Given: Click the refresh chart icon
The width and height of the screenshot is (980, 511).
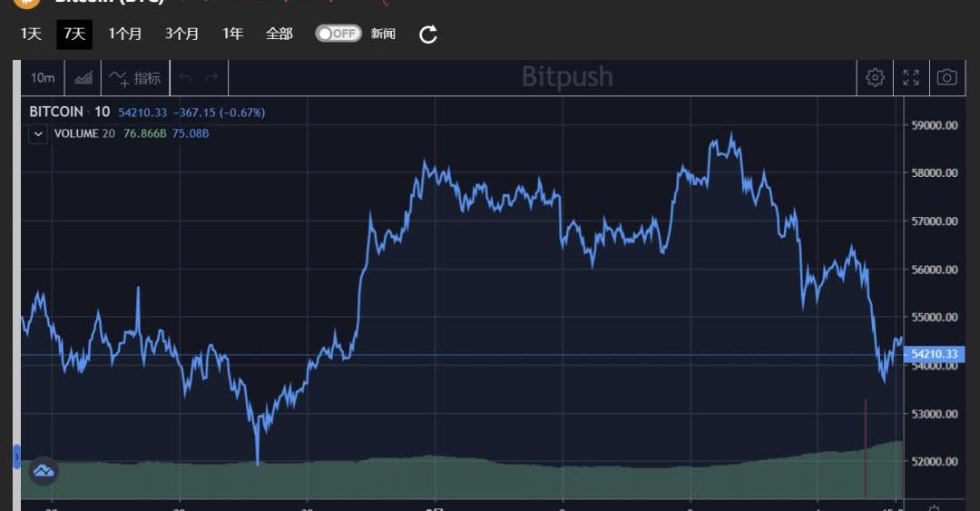Looking at the screenshot, I should pos(428,34).
